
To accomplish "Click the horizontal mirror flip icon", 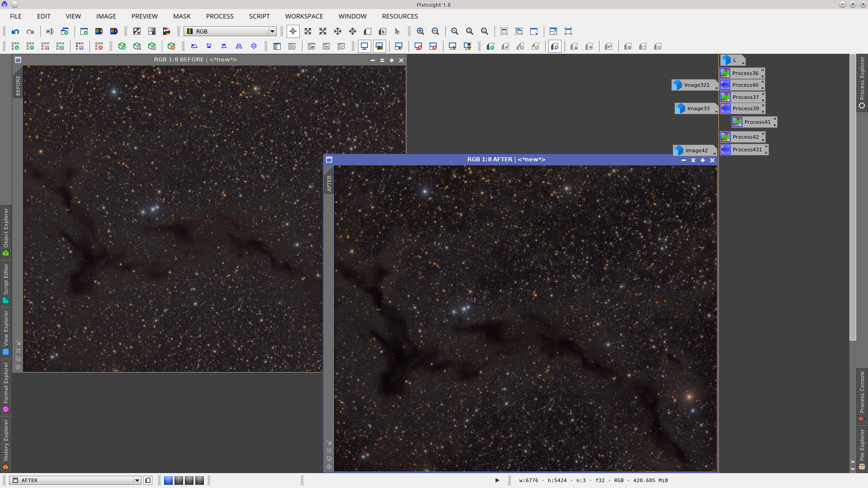I will pyautogui.click(x=239, y=47).
